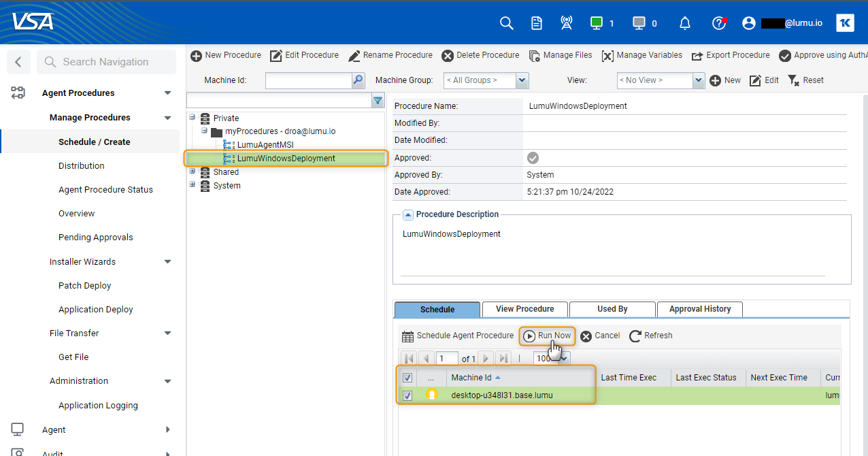868x456 pixels.
Task: Expand the Shared folder tree node
Action: pos(193,172)
